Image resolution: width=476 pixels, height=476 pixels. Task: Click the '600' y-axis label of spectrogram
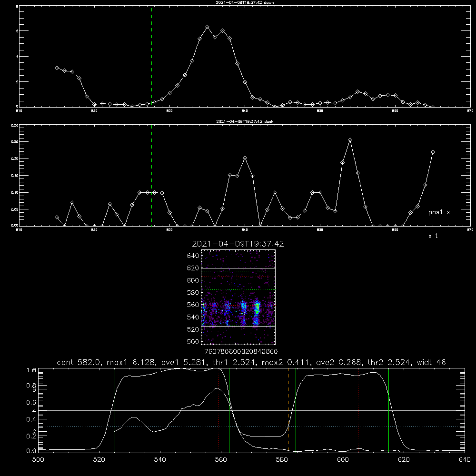[x=193, y=280]
